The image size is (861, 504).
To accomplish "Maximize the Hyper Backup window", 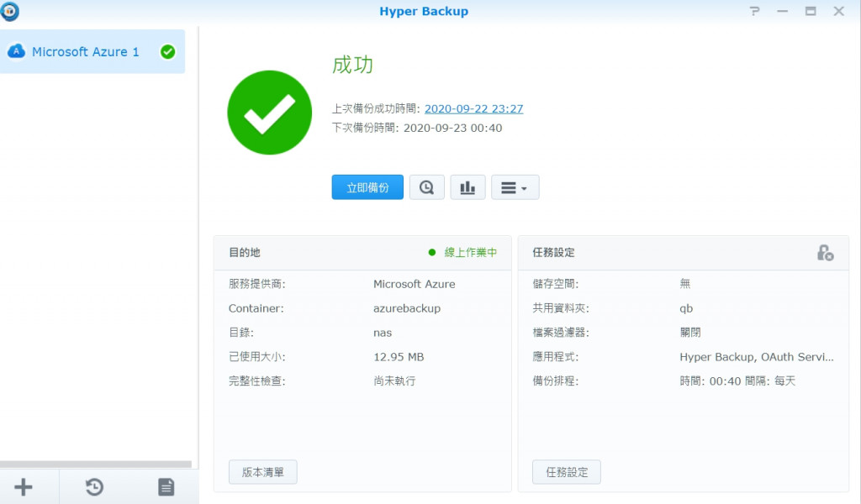I will point(811,11).
